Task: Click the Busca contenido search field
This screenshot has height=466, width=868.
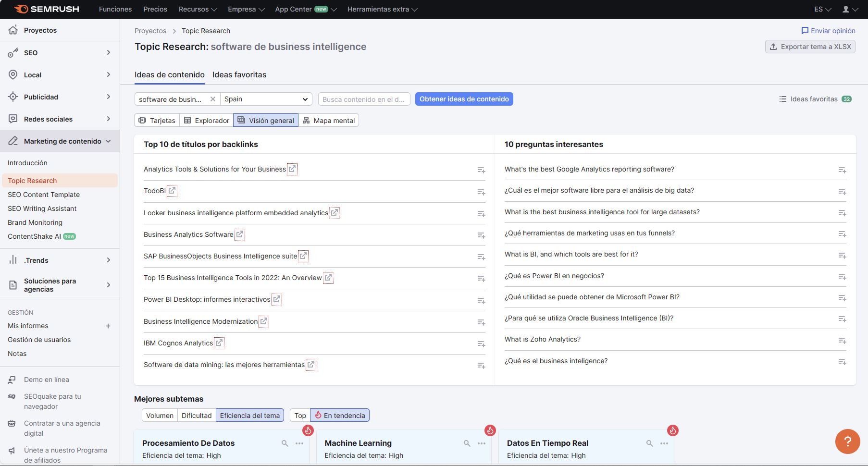Action: (x=364, y=99)
